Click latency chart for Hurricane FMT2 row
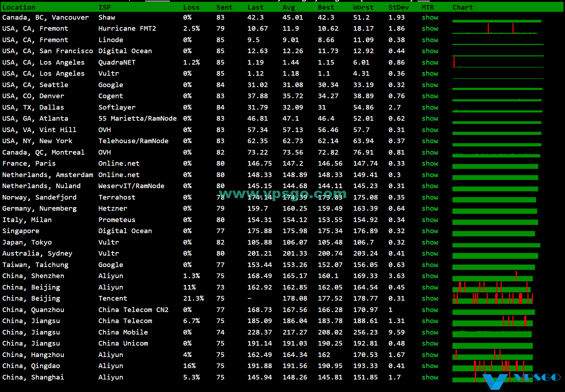This screenshot has width=565, height=392. (495, 29)
